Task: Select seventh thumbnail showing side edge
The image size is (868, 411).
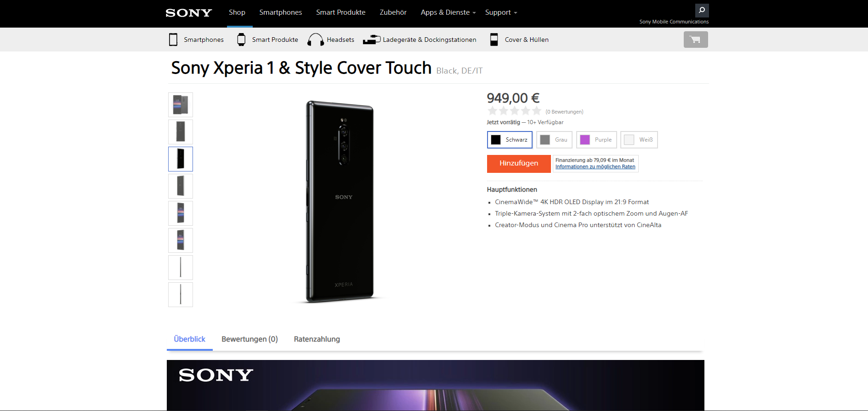Action: click(x=181, y=268)
